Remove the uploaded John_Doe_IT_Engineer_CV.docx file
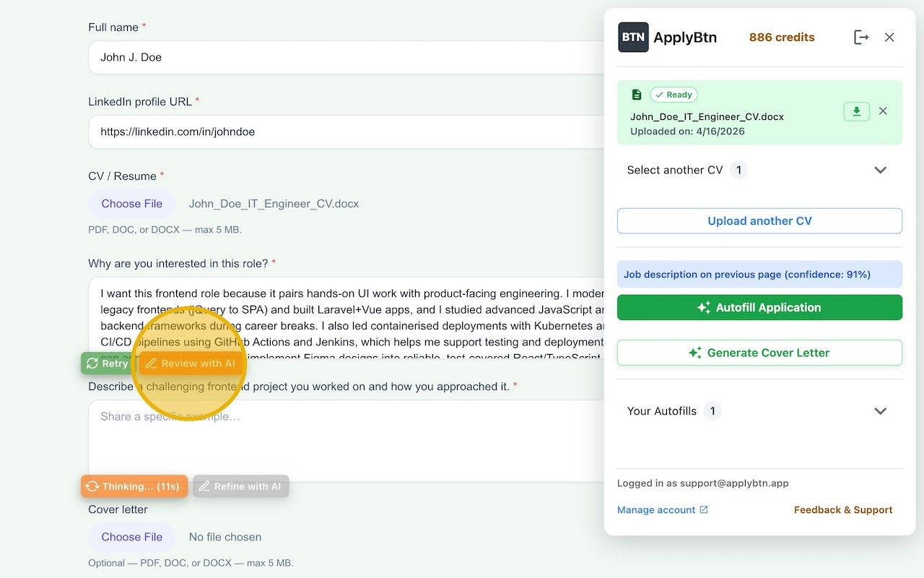Screen dimensions: 924x578 click(883, 111)
